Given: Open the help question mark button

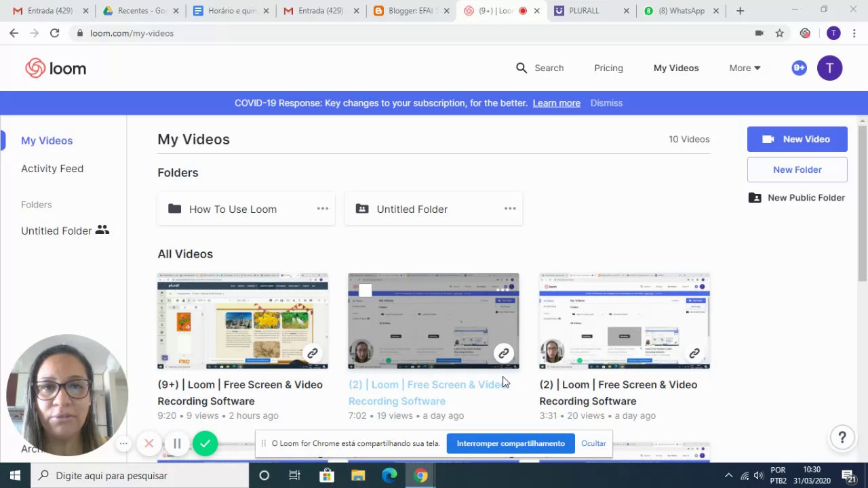Looking at the screenshot, I should (842, 437).
